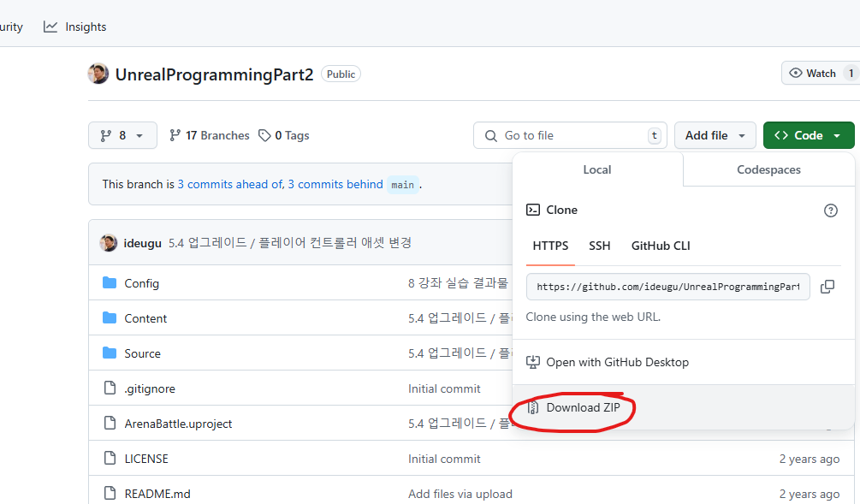Switch to the Local tab

click(x=597, y=169)
